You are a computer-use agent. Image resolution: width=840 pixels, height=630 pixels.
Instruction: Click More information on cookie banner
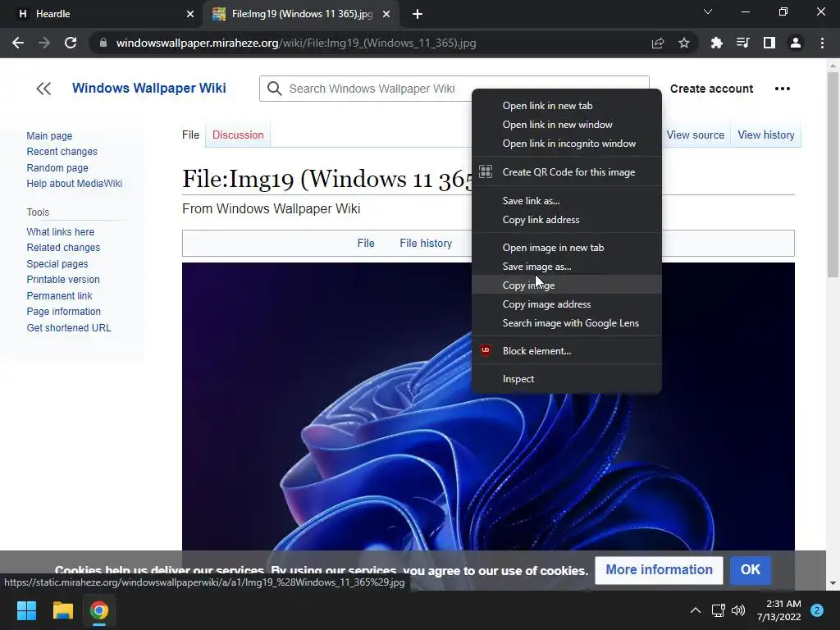pyautogui.click(x=659, y=569)
